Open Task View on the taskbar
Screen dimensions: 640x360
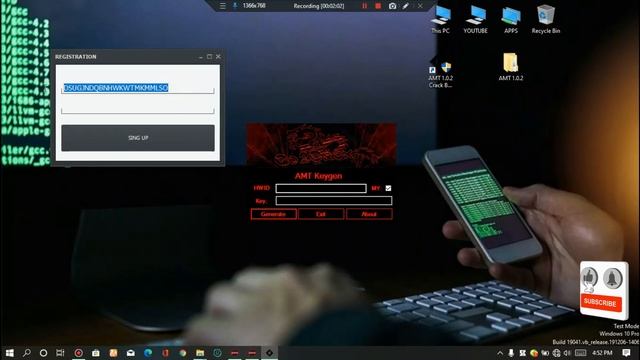click(60, 353)
